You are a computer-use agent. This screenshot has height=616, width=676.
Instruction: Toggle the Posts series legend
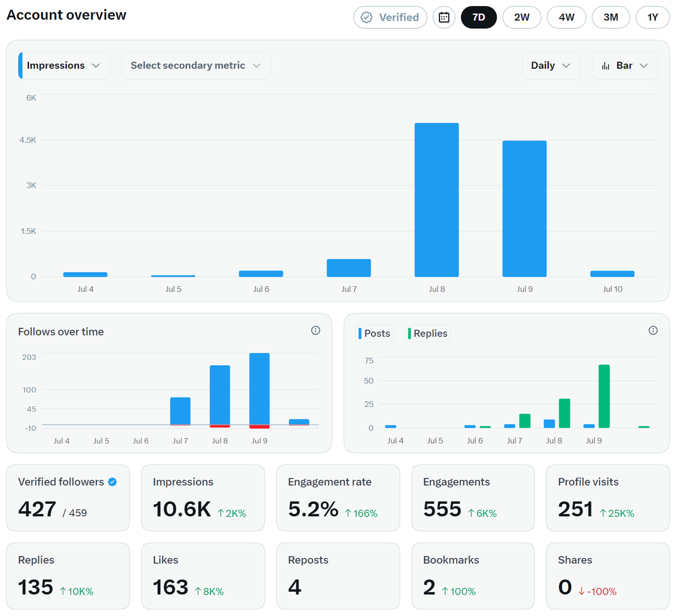click(x=375, y=334)
